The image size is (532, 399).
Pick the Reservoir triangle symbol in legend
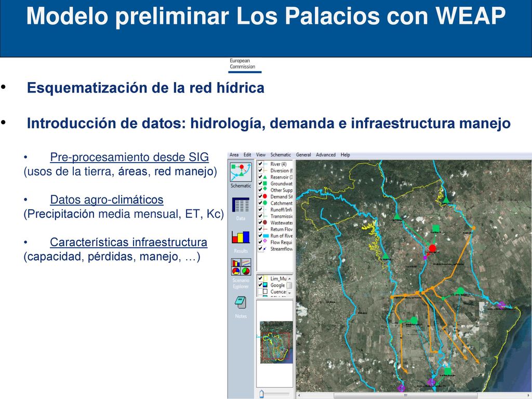point(265,177)
